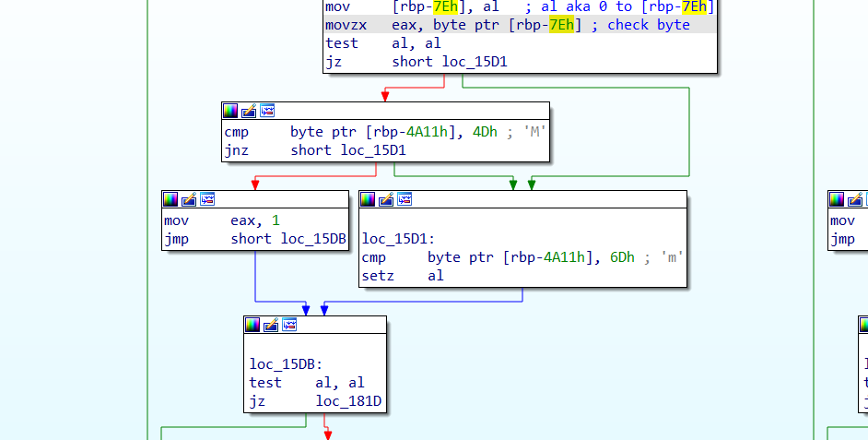Select the 'loc_15DB:' label
The width and height of the screenshot is (868, 440).
pyautogui.click(x=286, y=364)
